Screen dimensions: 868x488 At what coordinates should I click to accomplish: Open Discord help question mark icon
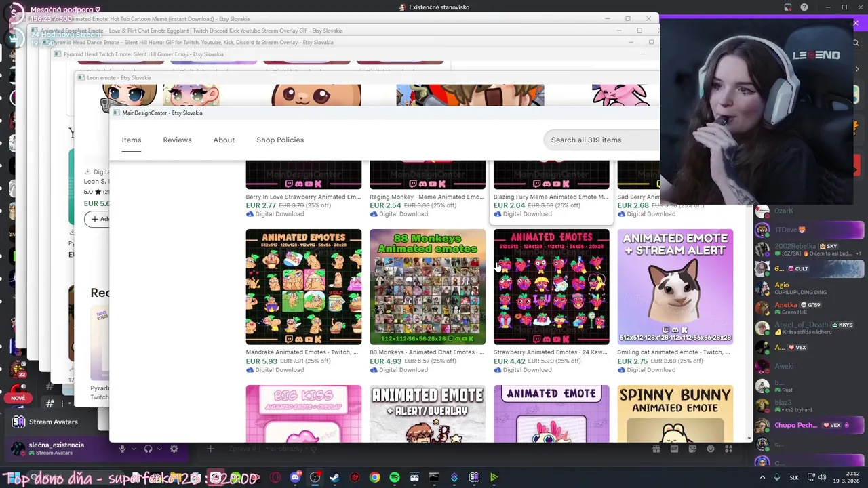coord(804,7)
